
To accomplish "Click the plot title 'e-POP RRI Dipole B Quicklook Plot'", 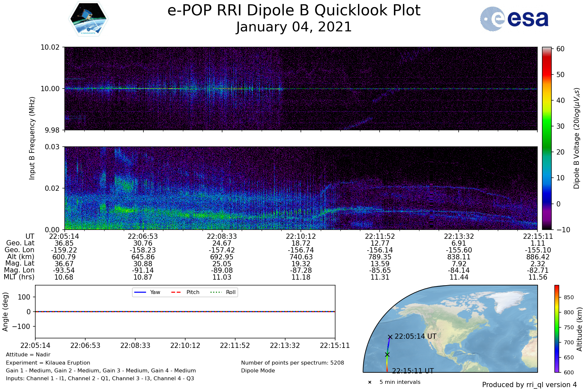I will pos(294,10).
